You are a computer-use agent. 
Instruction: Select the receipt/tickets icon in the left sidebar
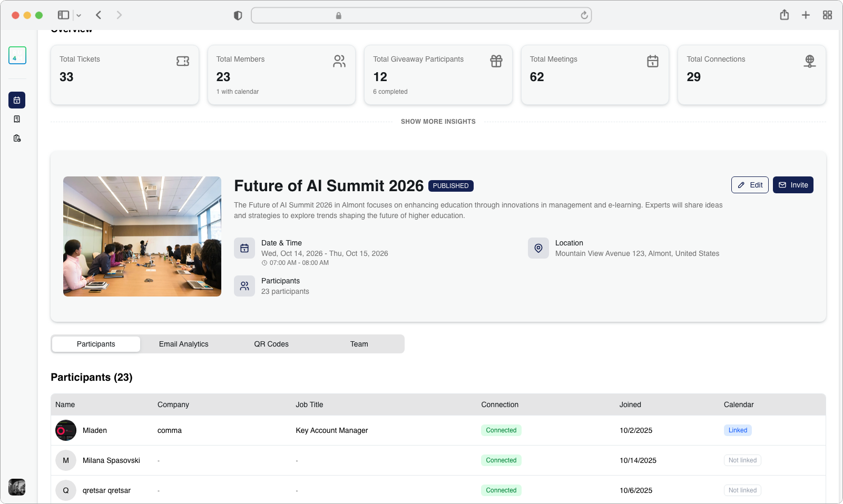(17, 118)
